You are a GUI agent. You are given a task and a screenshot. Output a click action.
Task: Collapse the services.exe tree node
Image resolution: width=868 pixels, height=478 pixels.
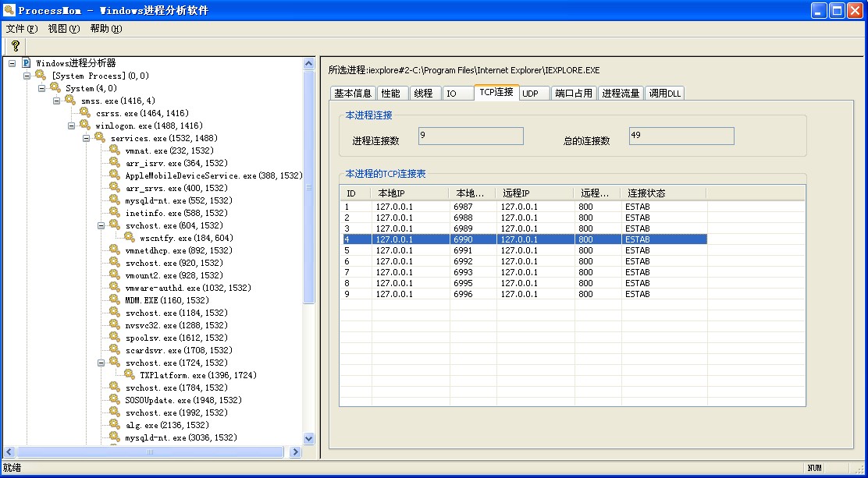(x=87, y=138)
